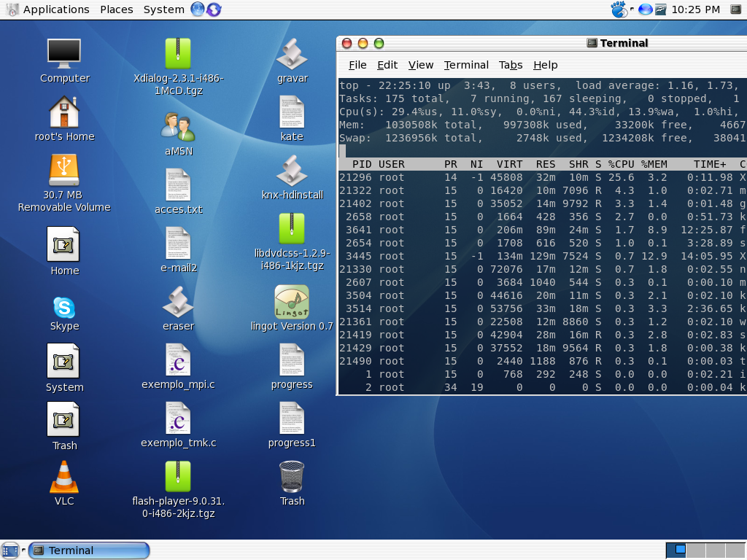
Task: Select the VLC cone icon
Action: pos(64,477)
